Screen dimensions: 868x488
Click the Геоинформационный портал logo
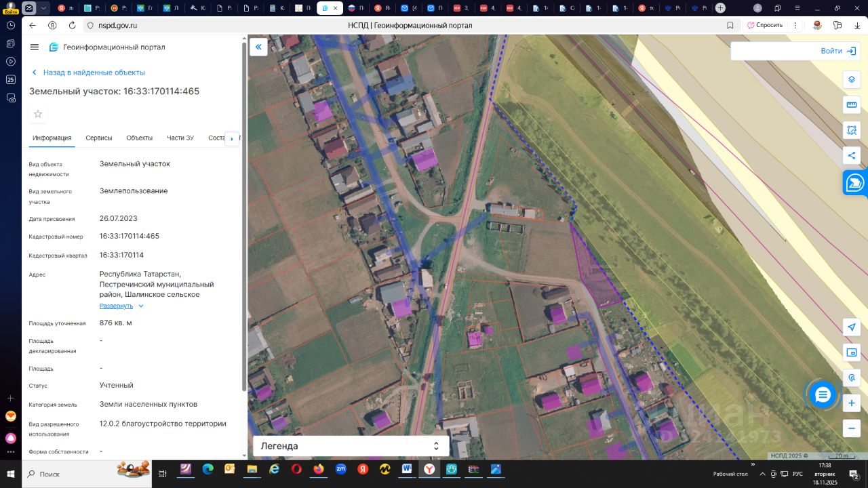coord(107,47)
